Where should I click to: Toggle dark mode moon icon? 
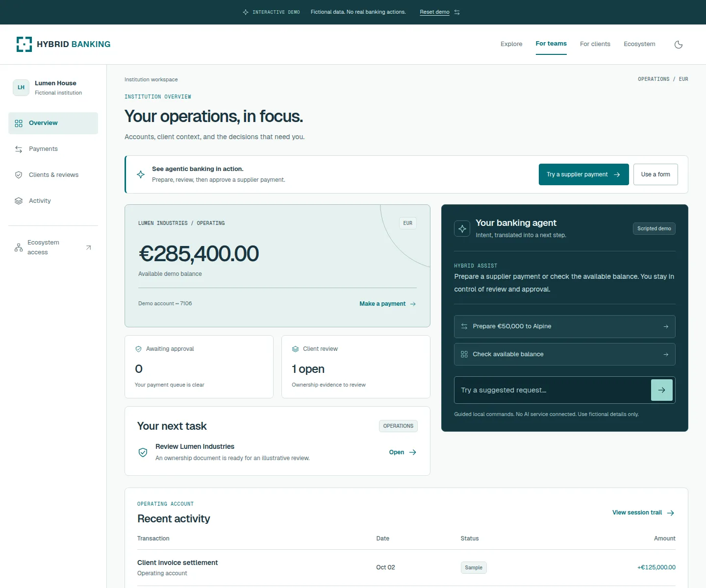click(679, 45)
